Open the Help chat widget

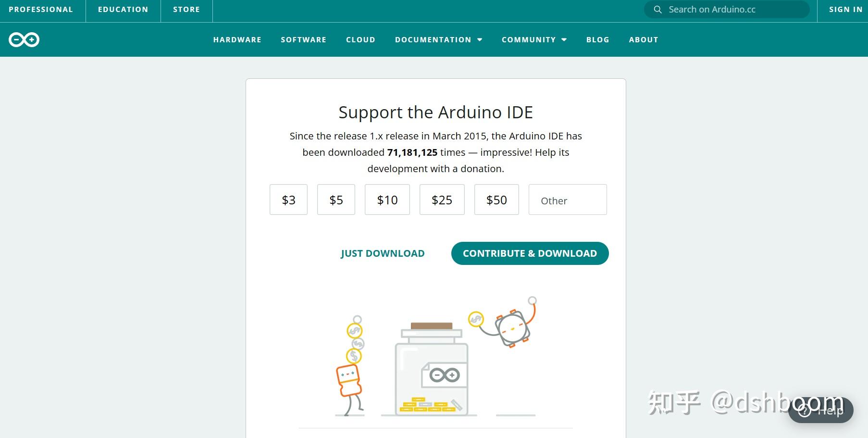point(821,410)
